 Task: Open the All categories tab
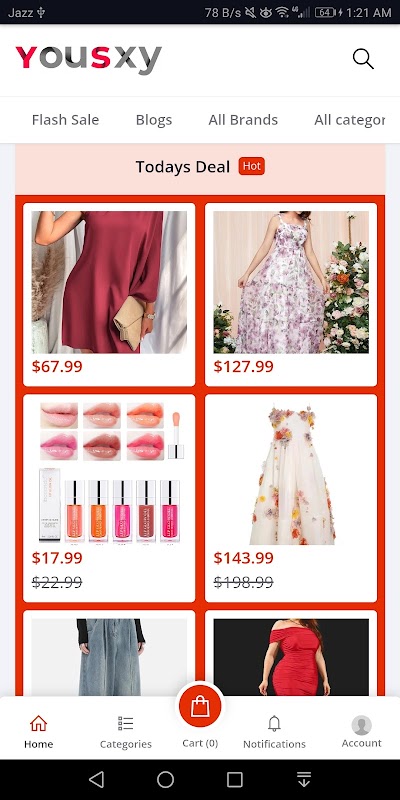349,120
